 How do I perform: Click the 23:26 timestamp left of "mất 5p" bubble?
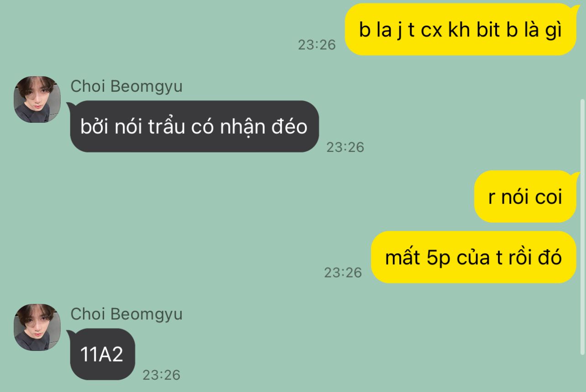[343, 272]
